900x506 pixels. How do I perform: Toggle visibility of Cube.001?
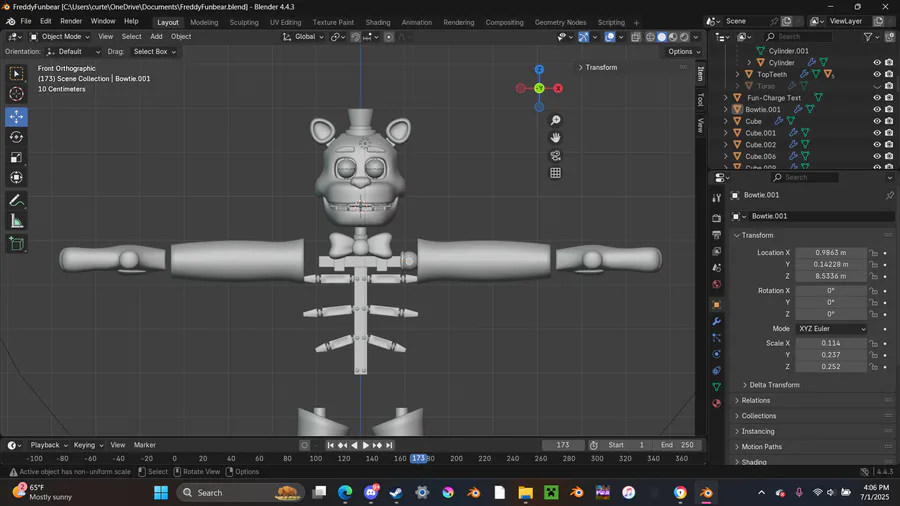[x=876, y=133]
